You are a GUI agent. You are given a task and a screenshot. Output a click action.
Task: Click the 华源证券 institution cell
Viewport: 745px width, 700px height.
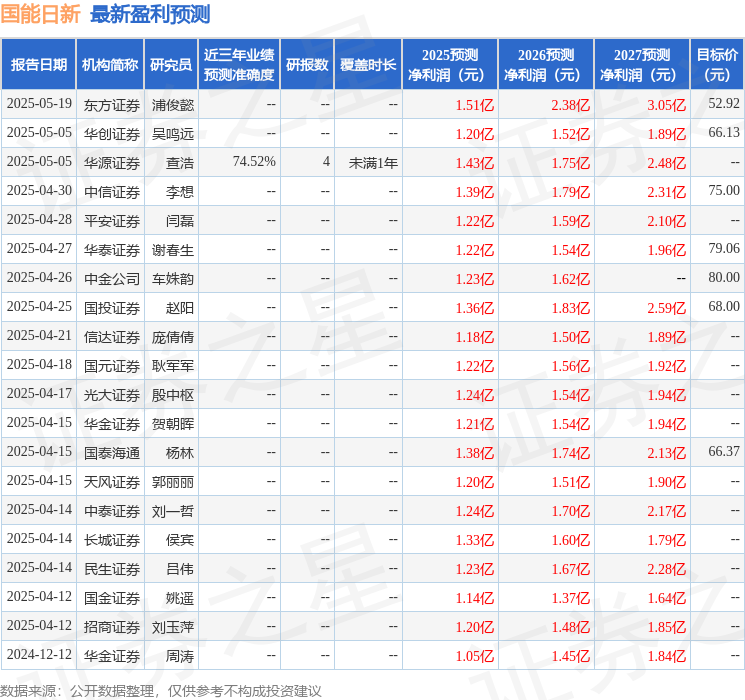[x=112, y=163]
